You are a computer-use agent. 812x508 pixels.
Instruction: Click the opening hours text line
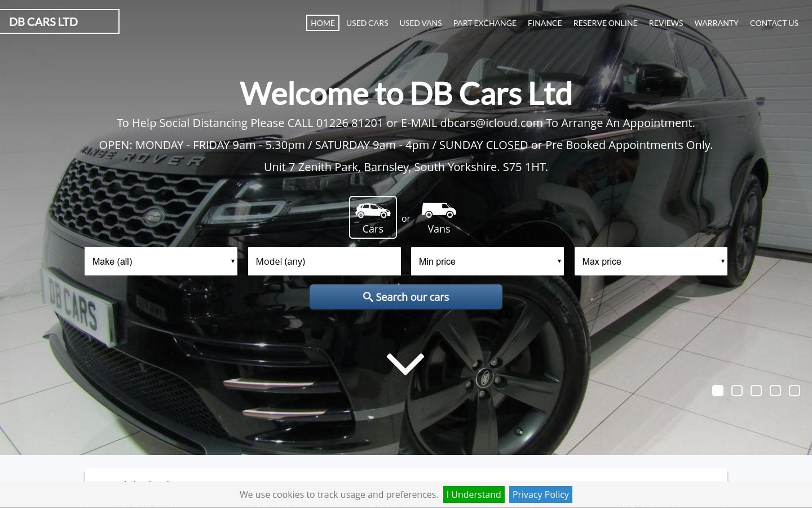pyautogui.click(x=406, y=145)
